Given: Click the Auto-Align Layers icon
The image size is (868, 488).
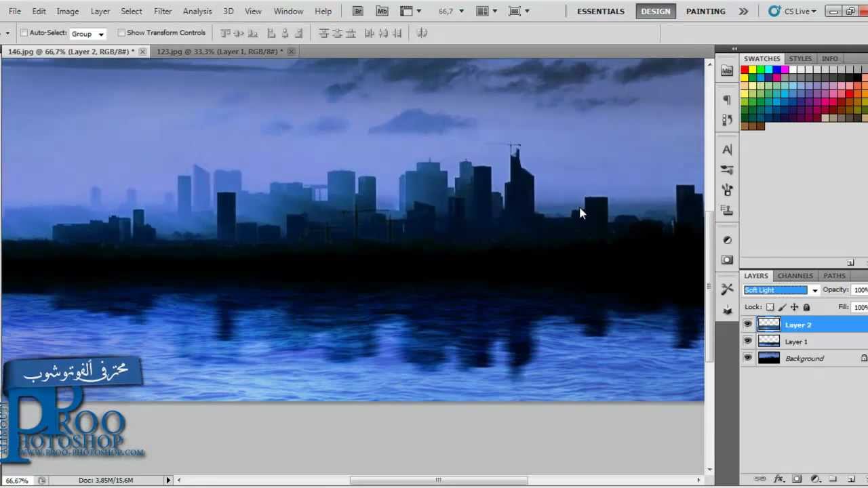Looking at the screenshot, I should coord(422,33).
